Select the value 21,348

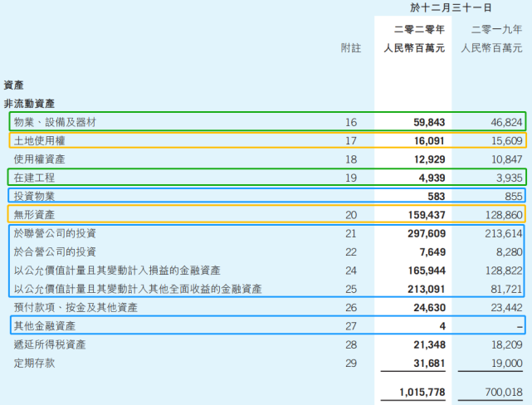(x=429, y=344)
